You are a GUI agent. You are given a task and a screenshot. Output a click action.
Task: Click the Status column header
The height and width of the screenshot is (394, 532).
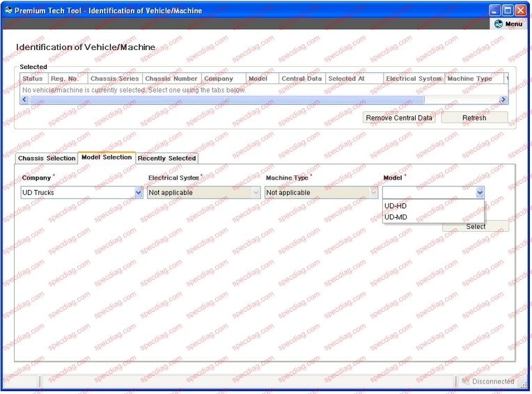coord(33,79)
